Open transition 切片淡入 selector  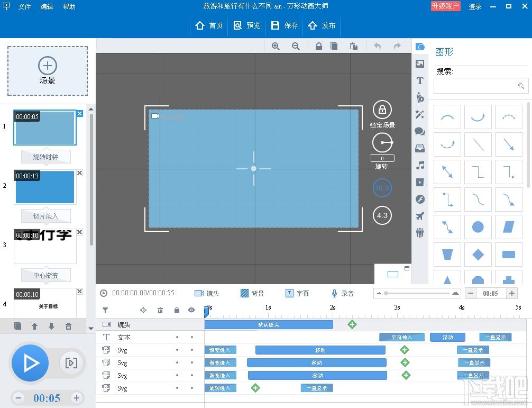coord(46,216)
